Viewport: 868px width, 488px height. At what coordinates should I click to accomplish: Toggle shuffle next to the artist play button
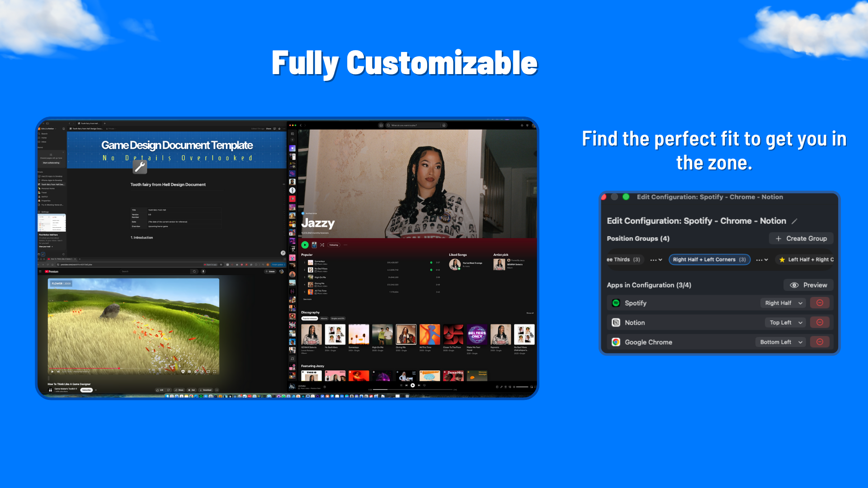click(x=322, y=245)
